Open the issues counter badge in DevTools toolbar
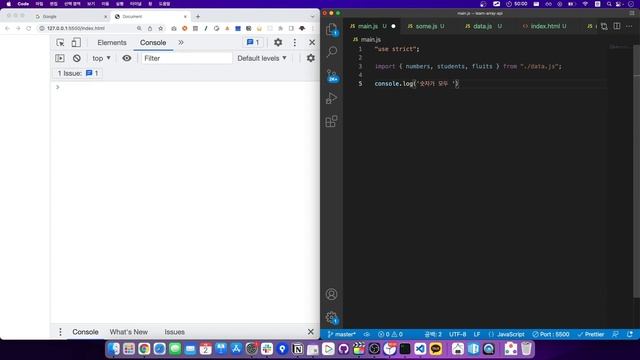Screen dimensions: 640x360 [253, 42]
